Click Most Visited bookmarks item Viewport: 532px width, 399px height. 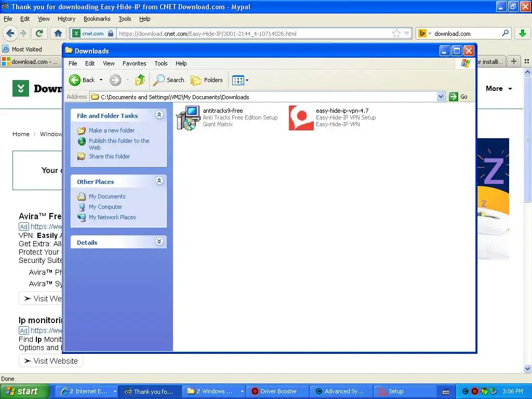(22, 49)
